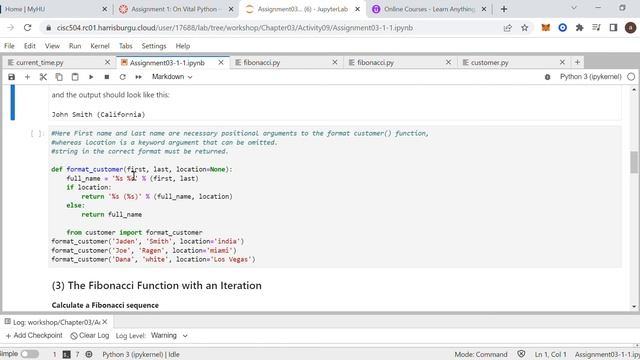Click the notebook vertical scrollbar thumb

click(x=634, y=162)
